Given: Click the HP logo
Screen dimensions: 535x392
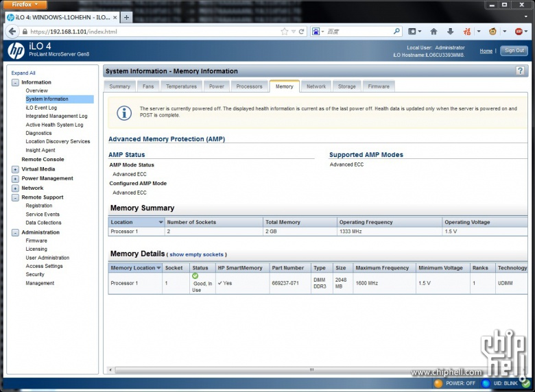Looking at the screenshot, I should pos(16,51).
